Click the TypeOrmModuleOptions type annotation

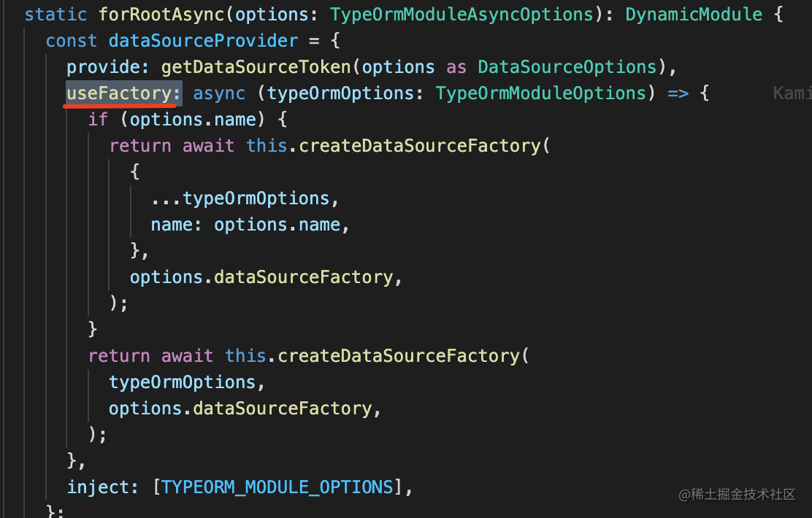[x=541, y=93]
